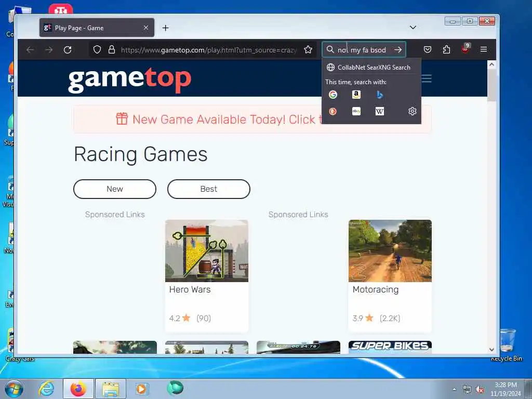Click the taskbar clock showing 3:28 PM

click(x=506, y=389)
